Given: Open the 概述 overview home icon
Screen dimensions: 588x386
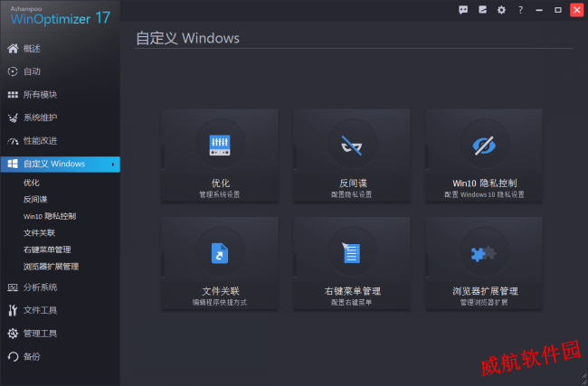Looking at the screenshot, I should tap(13, 48).
